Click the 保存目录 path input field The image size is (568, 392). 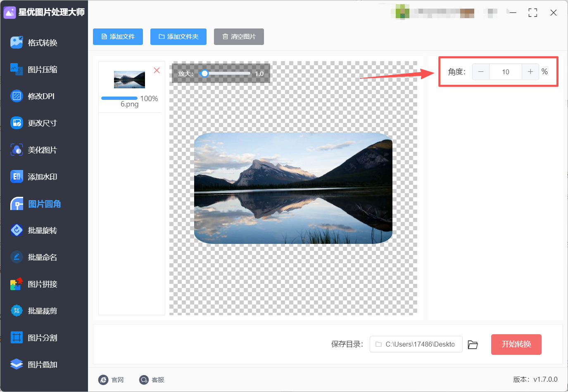[416, 344]
